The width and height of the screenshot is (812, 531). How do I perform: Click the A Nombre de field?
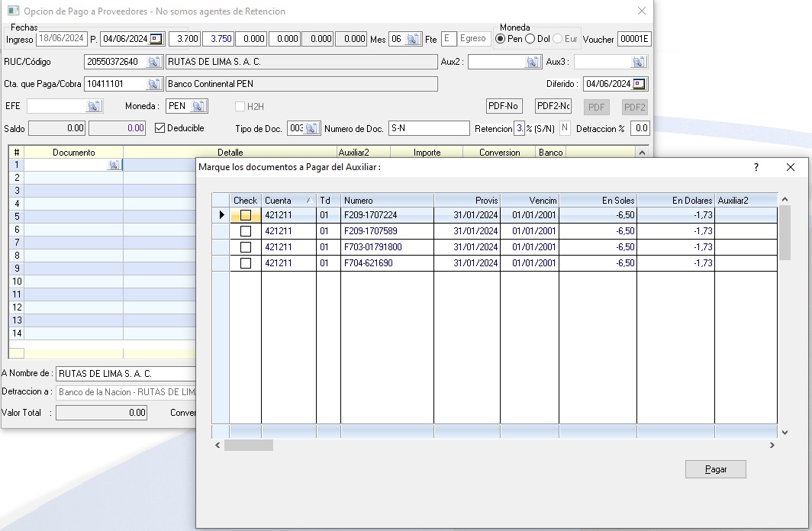[126, 374]
